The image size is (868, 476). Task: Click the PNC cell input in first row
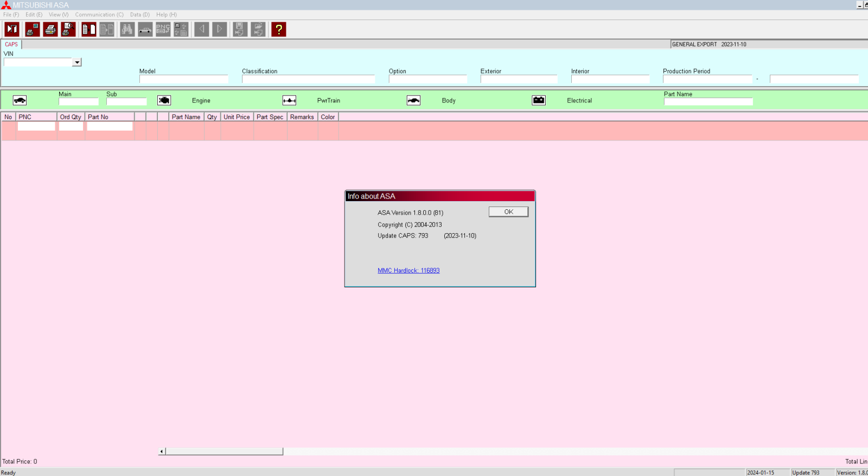(x=36, y=126)
